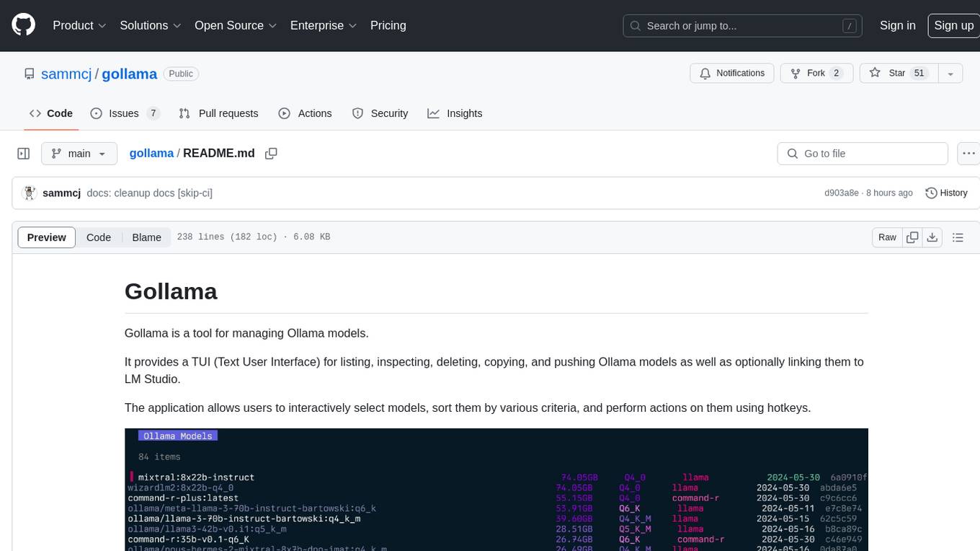Click the Notifications button
The width and height of the screenshot is (980, 551).
pos(732,73)
